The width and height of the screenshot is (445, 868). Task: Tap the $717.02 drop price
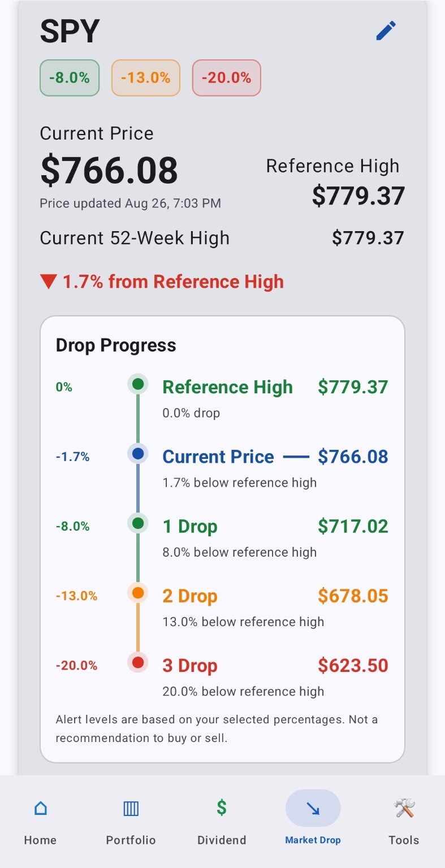pos(353,526)
